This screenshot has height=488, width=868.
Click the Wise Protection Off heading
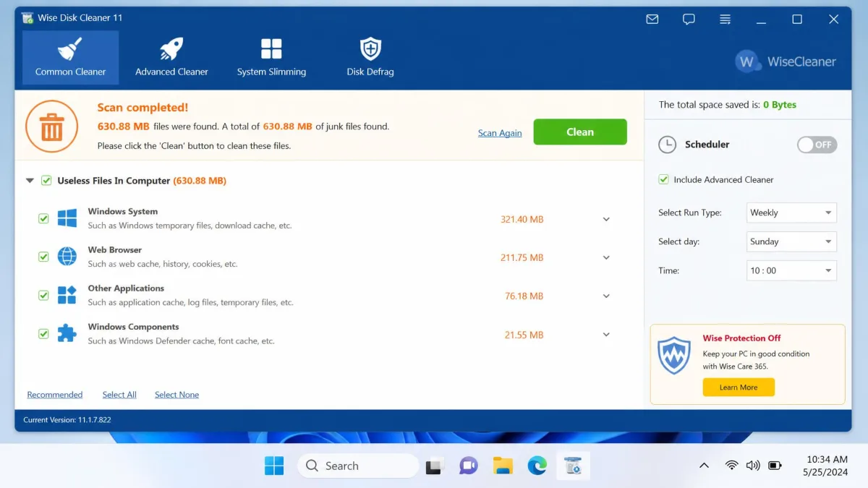pos(741,338)
